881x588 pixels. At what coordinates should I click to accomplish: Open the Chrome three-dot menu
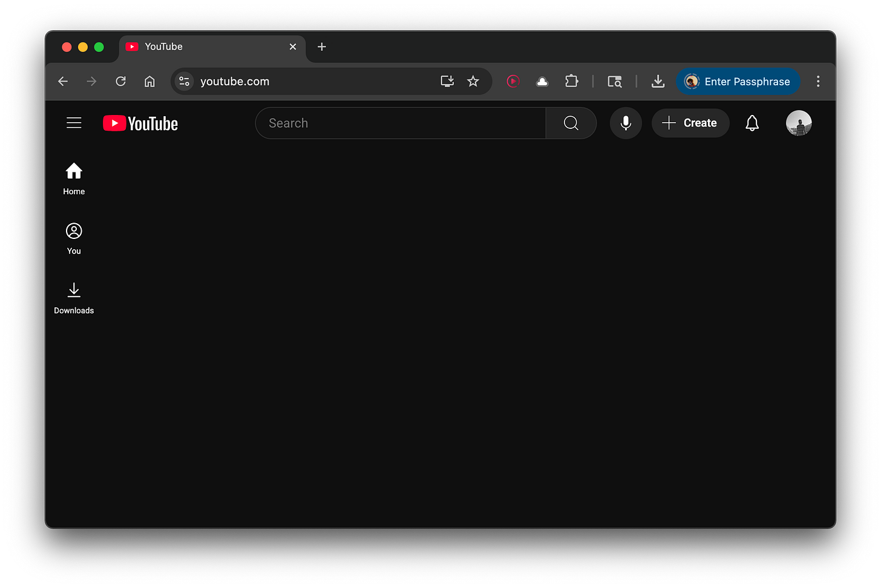(818, 81)
